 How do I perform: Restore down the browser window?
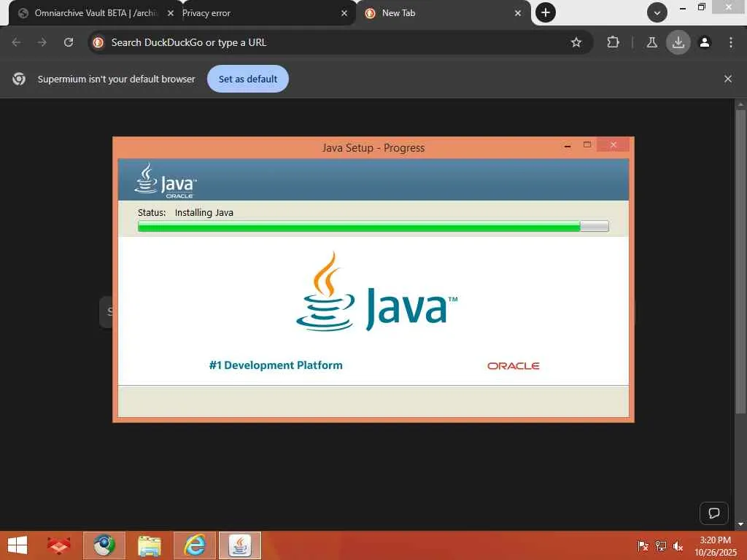pyautogui.click(x=701, y=7)
